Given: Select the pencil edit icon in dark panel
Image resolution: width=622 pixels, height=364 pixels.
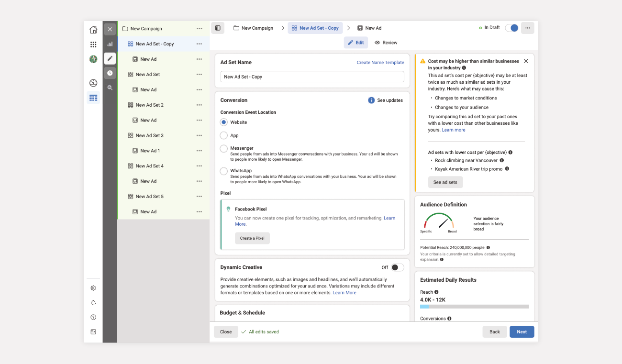Looking at the screenshot, I should (110, 58).
